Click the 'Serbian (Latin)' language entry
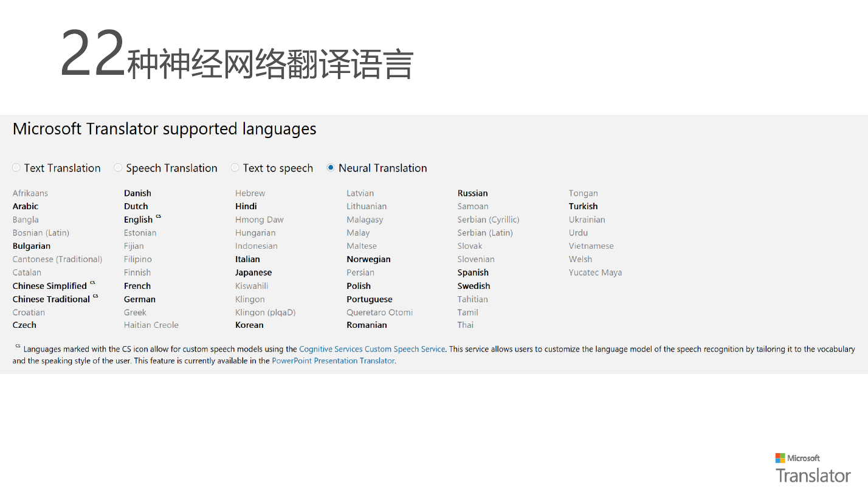Screen dimensions: 868x489 point(485,233)
